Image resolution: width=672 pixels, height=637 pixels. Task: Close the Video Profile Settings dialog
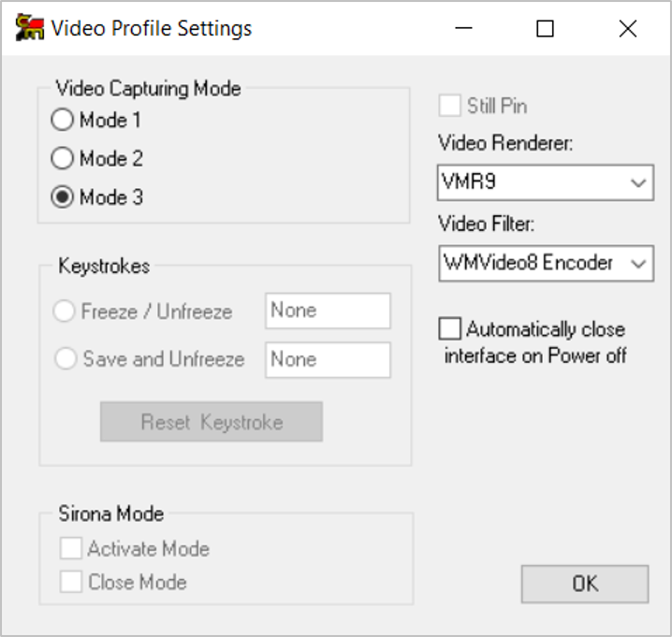coord(627,29)
